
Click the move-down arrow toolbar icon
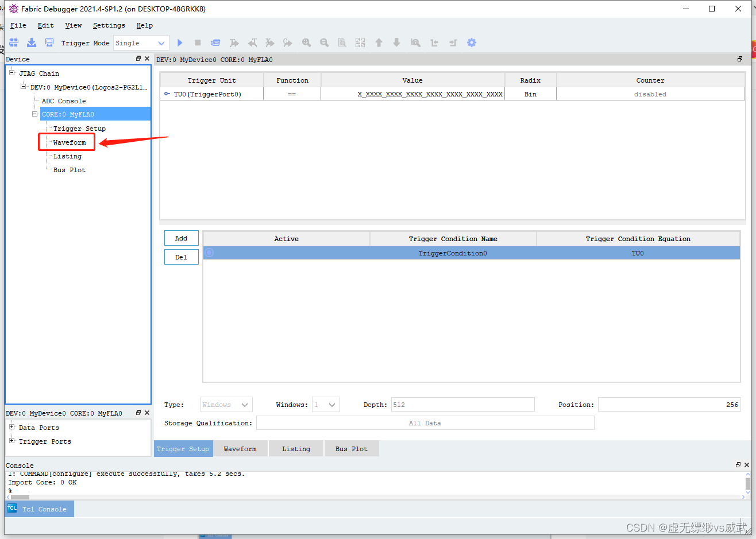[x=396, y=42]
